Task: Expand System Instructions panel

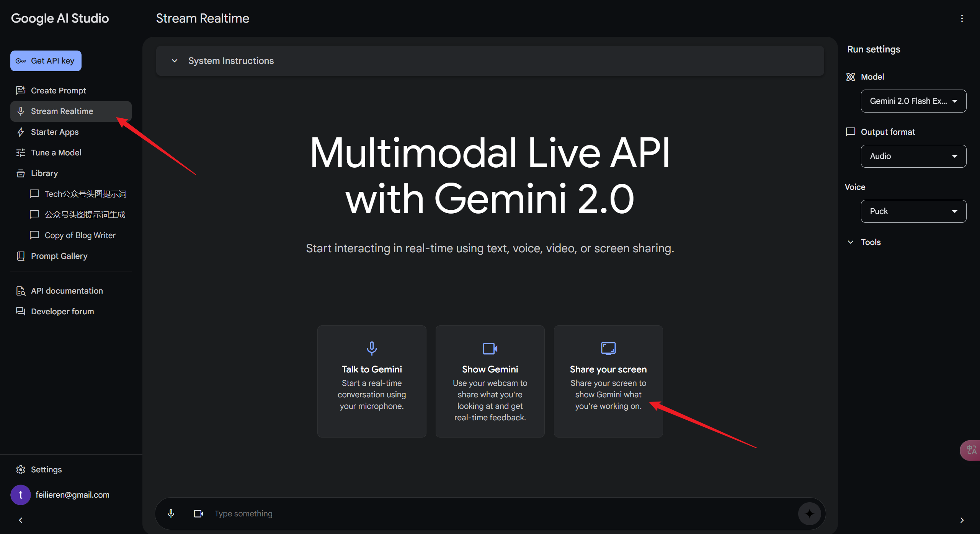Action: (x=231, y=61)
